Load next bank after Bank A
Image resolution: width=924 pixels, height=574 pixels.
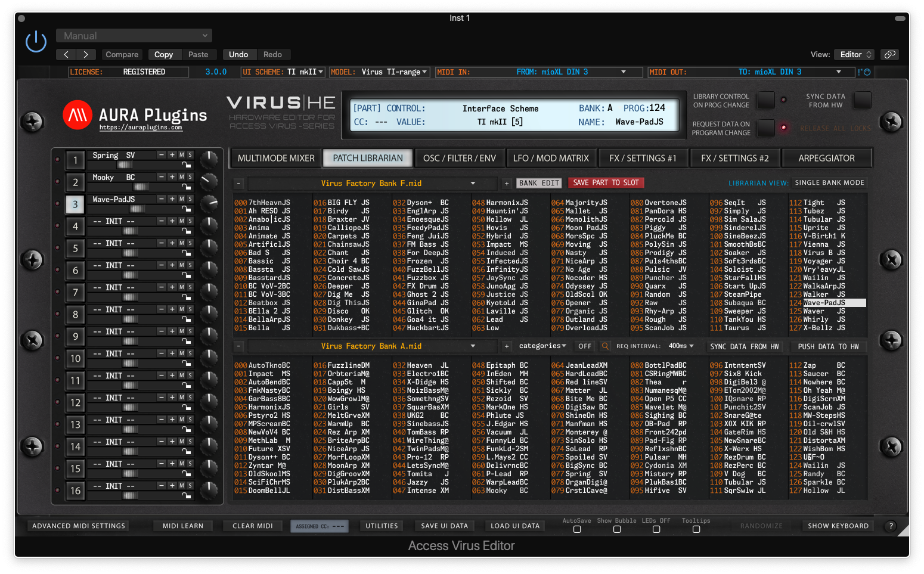pos(506,346)
